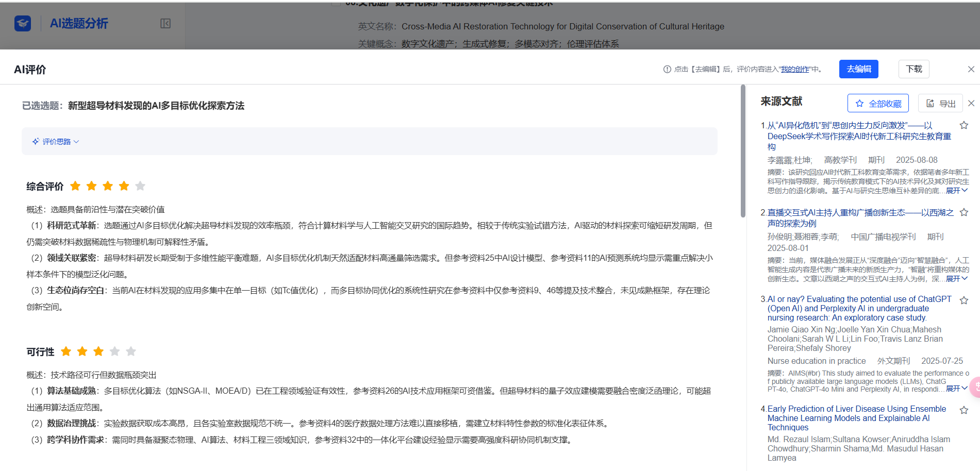
Task: Close the 来源文献 panel
Action: click(971, 103)
